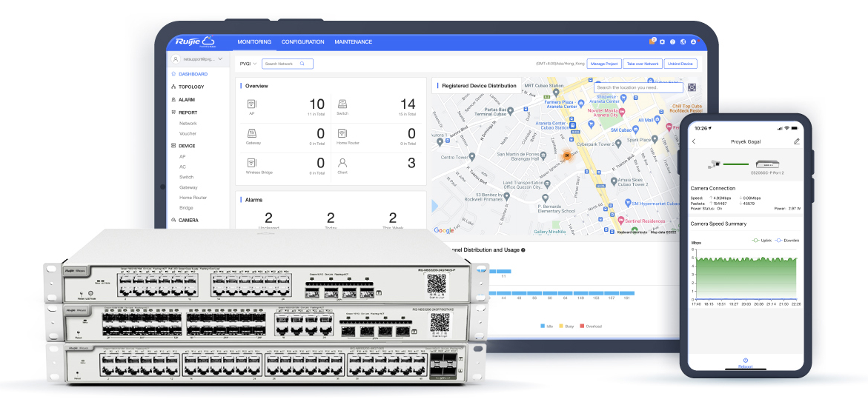Open the MAINTENANCE menu
Screen dimensions: 868x402
click(x=353, y=42)
